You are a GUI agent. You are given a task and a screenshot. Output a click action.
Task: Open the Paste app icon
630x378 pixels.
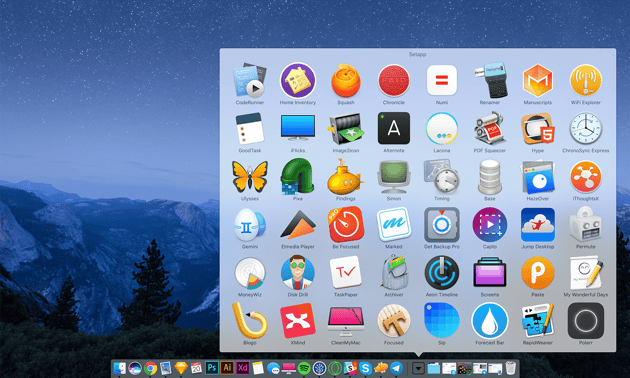coord(538,273)
